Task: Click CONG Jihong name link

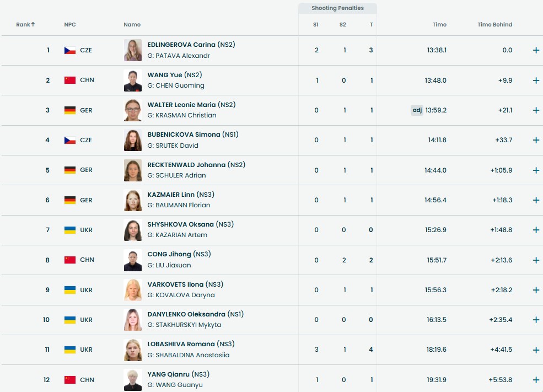Action: click(169, 254)
